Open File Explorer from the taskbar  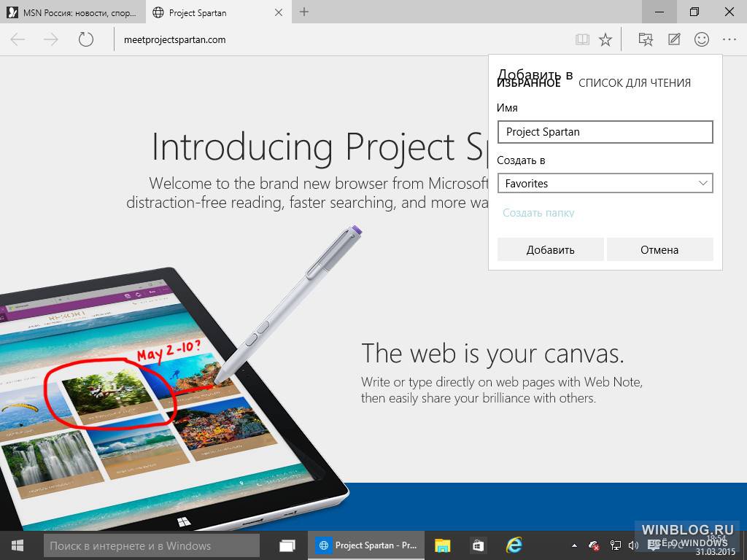[x=442, y=545]
